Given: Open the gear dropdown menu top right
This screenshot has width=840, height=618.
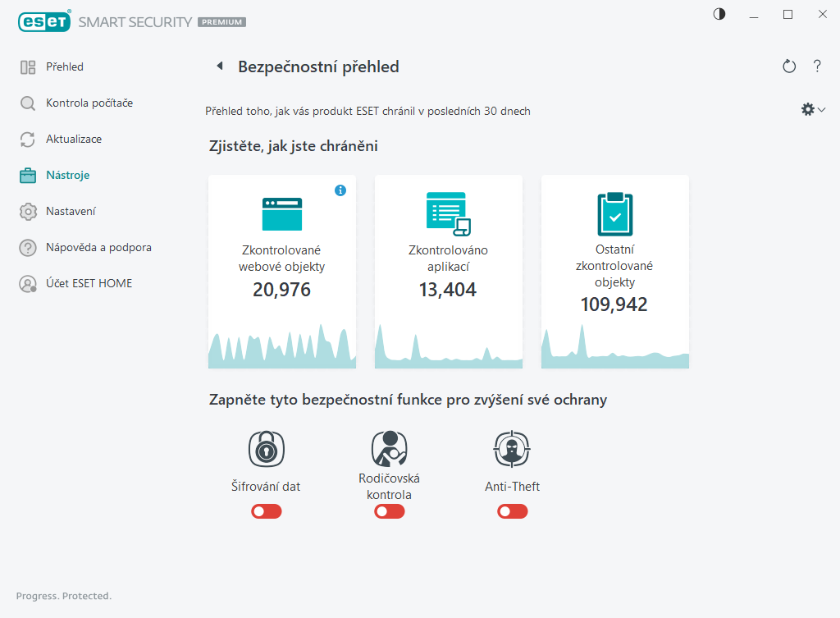Looking at the screenshot, I should point(812,108).
